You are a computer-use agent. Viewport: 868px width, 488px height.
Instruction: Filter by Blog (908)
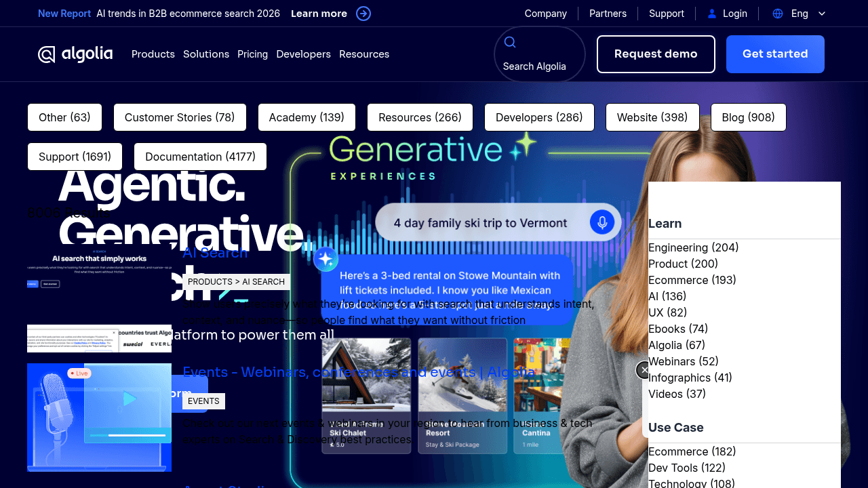click(749, 117)
